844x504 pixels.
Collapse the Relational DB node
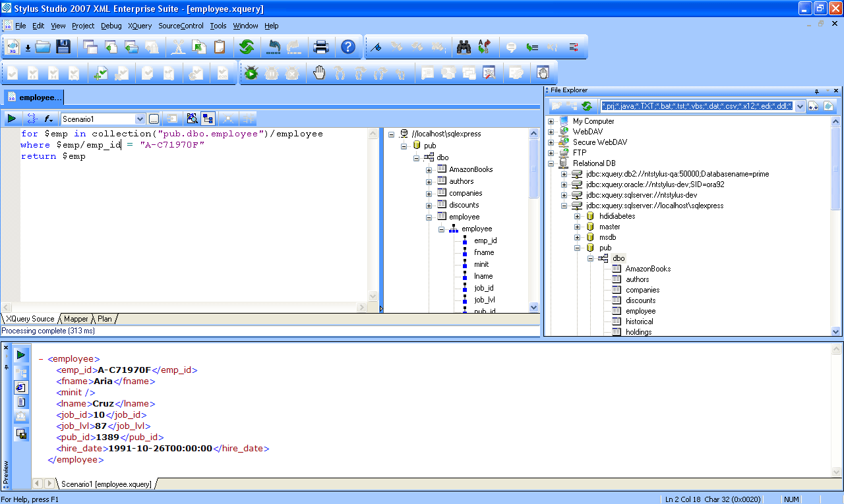pyautogui.click(x=551, y=163)
